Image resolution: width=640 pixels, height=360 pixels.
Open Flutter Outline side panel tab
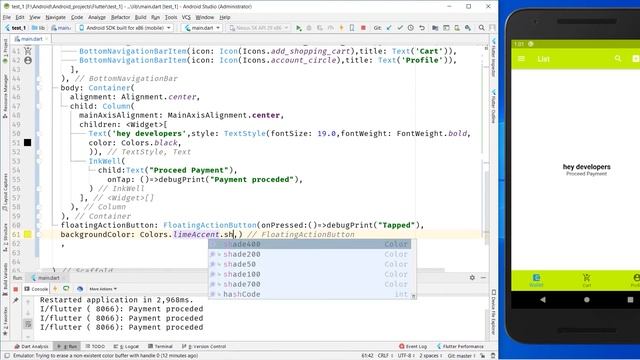click(x=493, y=106)
